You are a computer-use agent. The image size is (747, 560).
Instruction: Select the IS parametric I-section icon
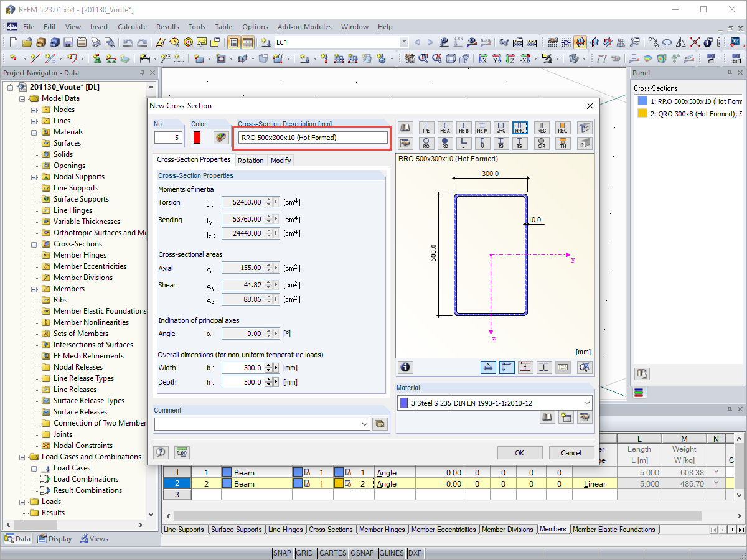pos(500,143)
